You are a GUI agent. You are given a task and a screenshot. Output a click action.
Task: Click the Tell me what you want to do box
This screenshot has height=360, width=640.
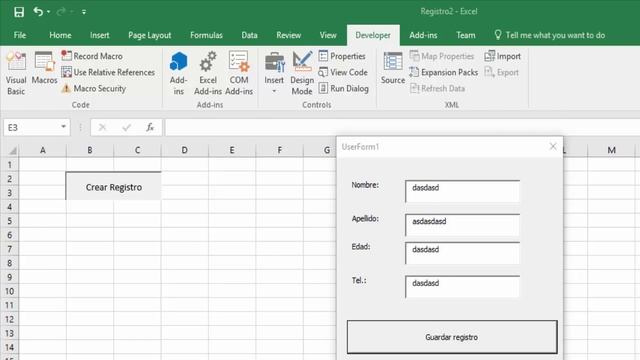[550, 35]
